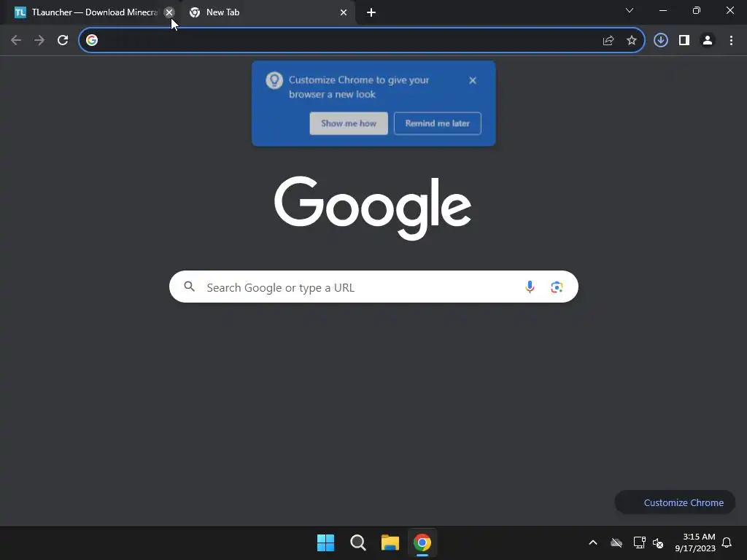Restore down the Chrome window

point(697,10)
